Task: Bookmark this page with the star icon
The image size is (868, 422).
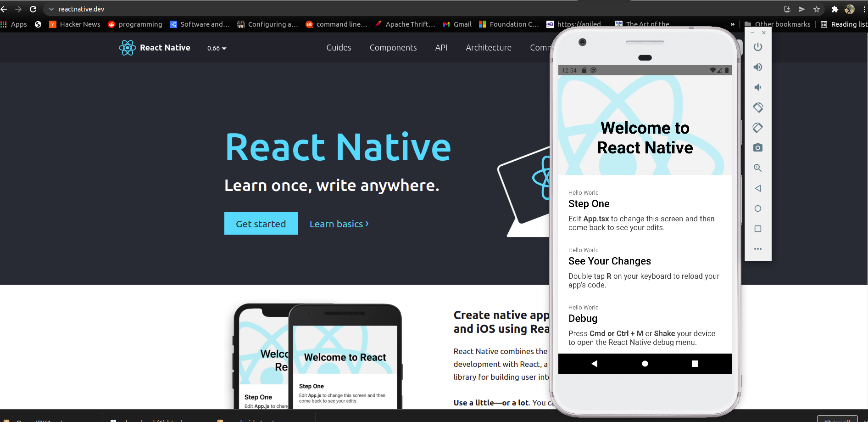Action: pos(817,9)
